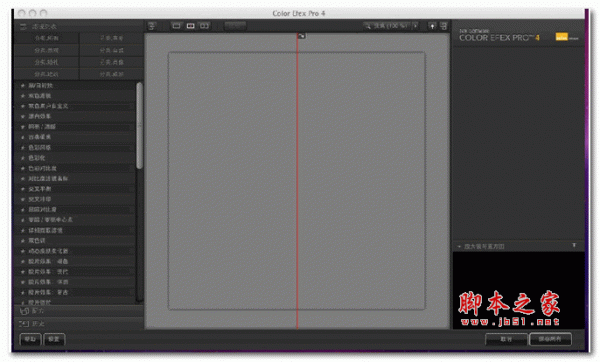Select the split preview mode icon
The height and width of the screenshot is (362, 600).
(x=190, y=26)
